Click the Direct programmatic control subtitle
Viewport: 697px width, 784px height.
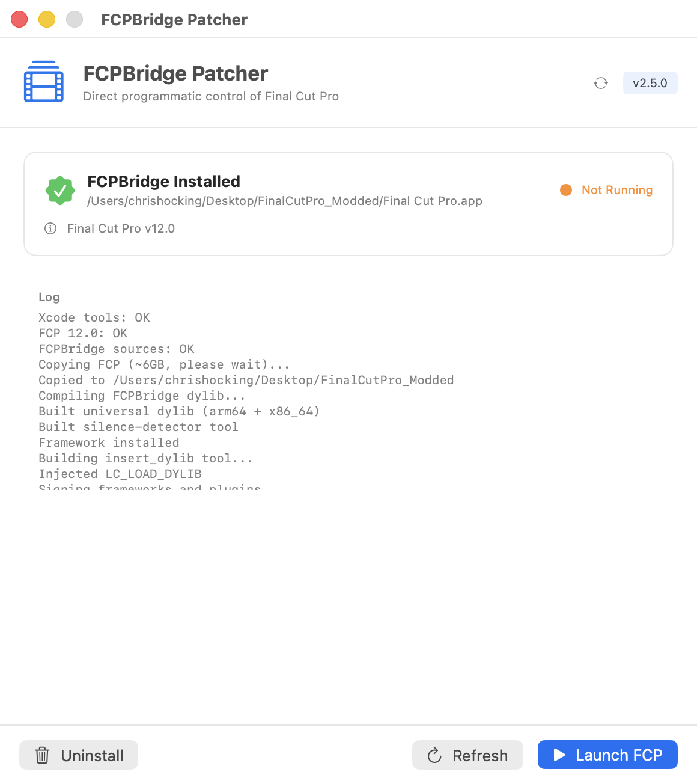coord(211,96)
